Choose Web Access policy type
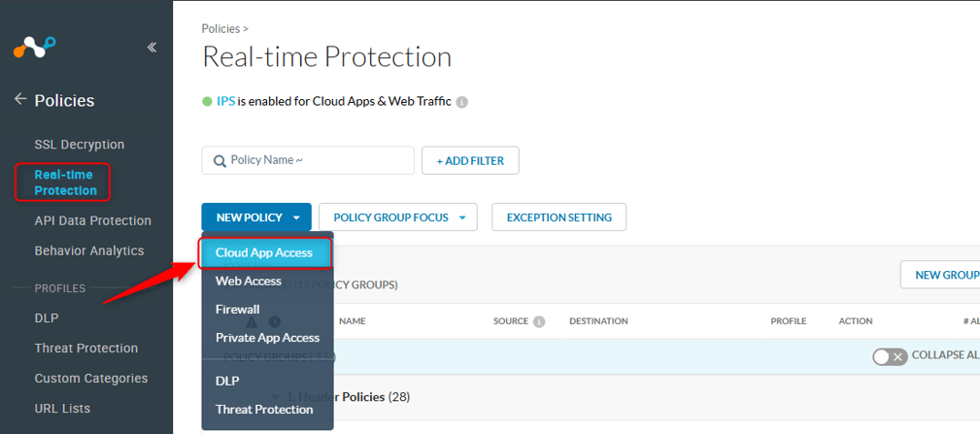 (249, 281)
